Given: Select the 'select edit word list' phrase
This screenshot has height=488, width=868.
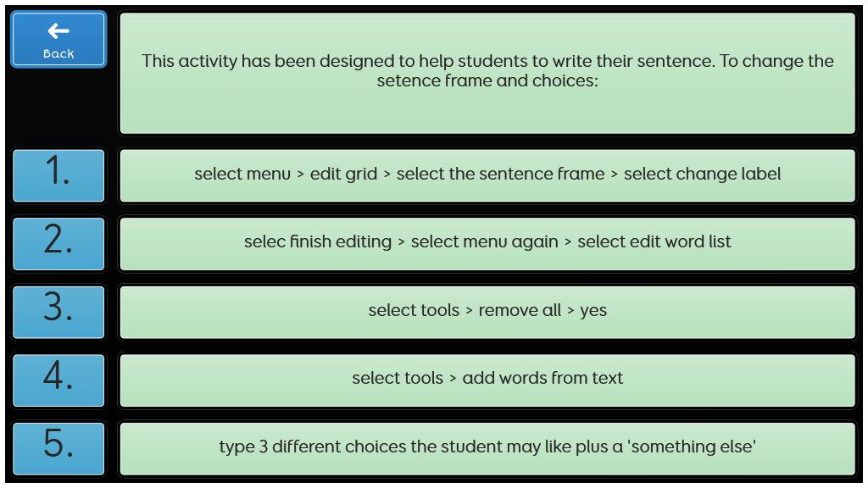Looking at the screenshot, I should point(654,241).
